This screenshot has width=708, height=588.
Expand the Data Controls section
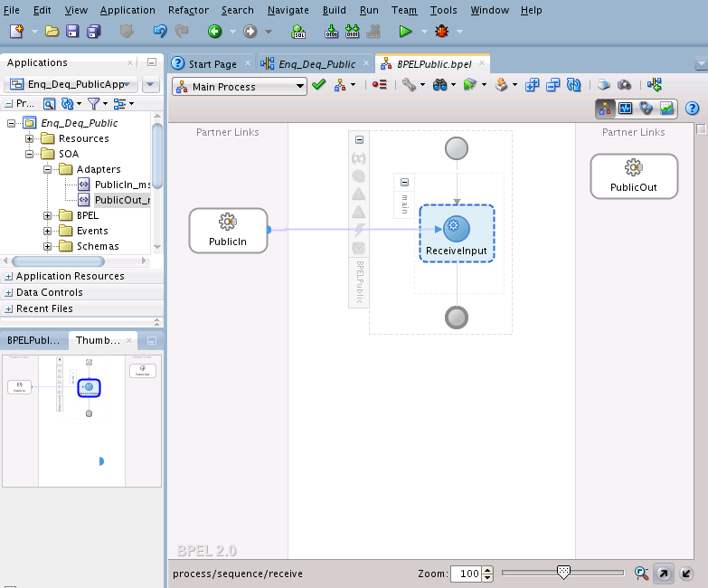pyautogui.click(x=8, y=293)
